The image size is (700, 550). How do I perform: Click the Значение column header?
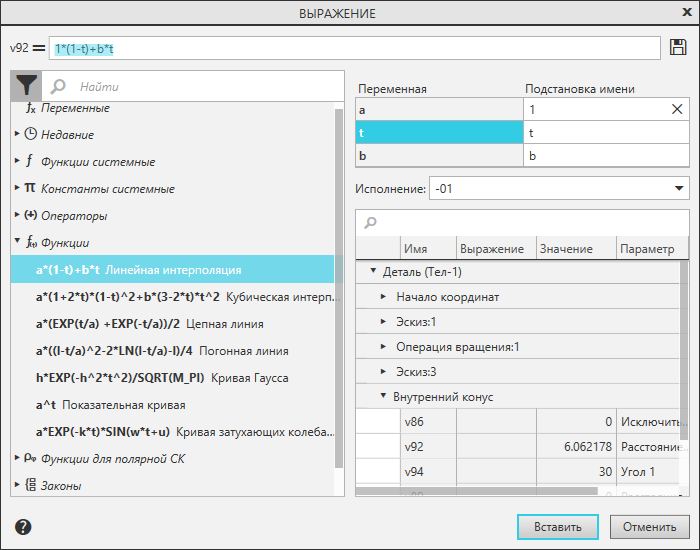coord(565,249)
